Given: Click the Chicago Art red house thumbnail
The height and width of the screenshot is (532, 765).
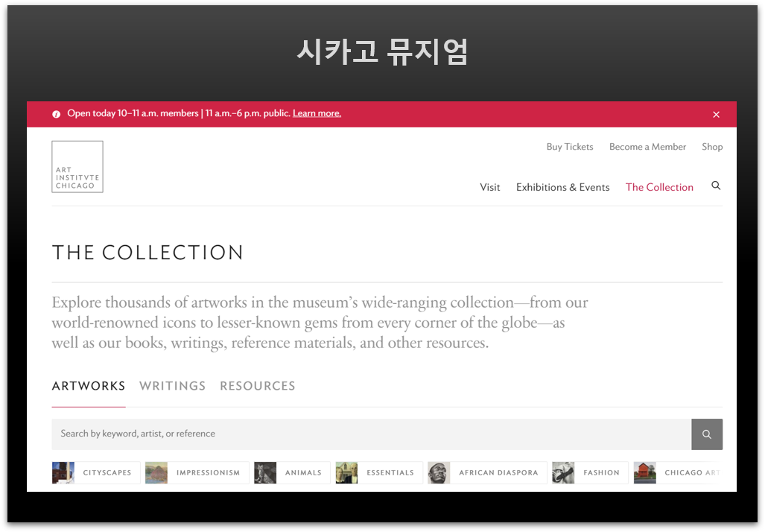Looking at the screenshot, I should 644,472.
